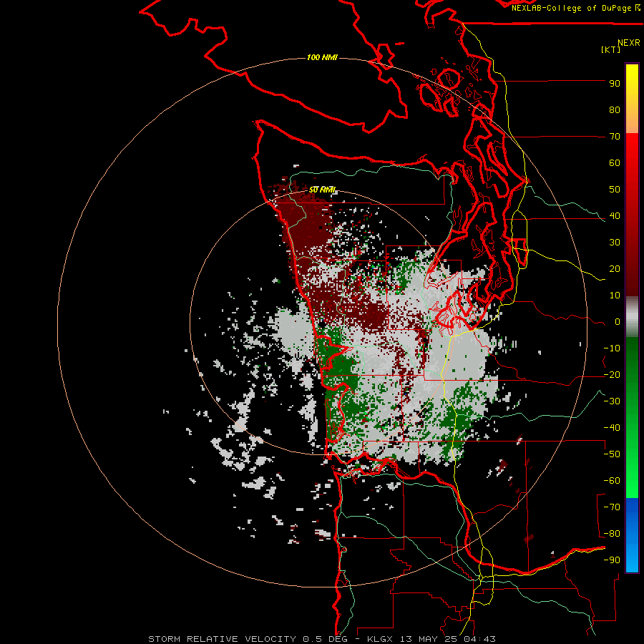Viewport: 644px width, 644px height.
Task: Click the 40 value on the velocity scale
Action: tap(615, 216)
